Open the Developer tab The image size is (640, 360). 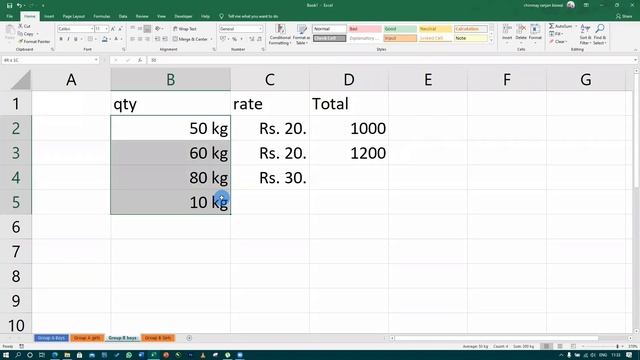pos(183,16)
